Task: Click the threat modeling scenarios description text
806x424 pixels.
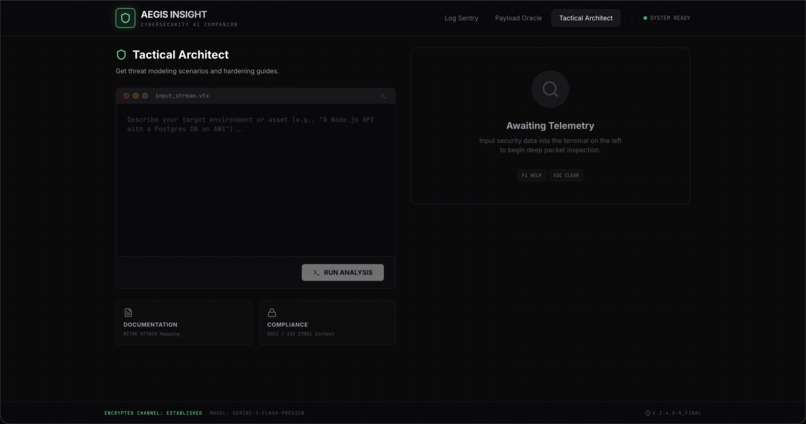Action: point(197,71)
